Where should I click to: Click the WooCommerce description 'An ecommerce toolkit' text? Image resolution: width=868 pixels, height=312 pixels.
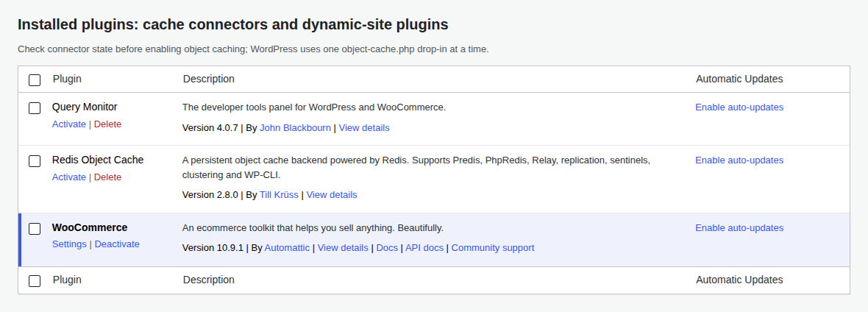click(313, 228)
